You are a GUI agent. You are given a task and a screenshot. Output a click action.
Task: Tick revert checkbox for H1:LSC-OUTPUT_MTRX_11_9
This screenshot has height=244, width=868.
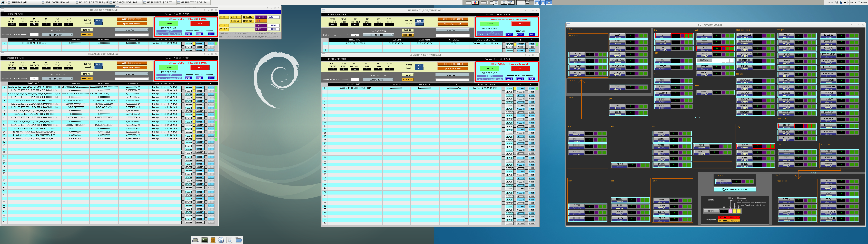183,44
